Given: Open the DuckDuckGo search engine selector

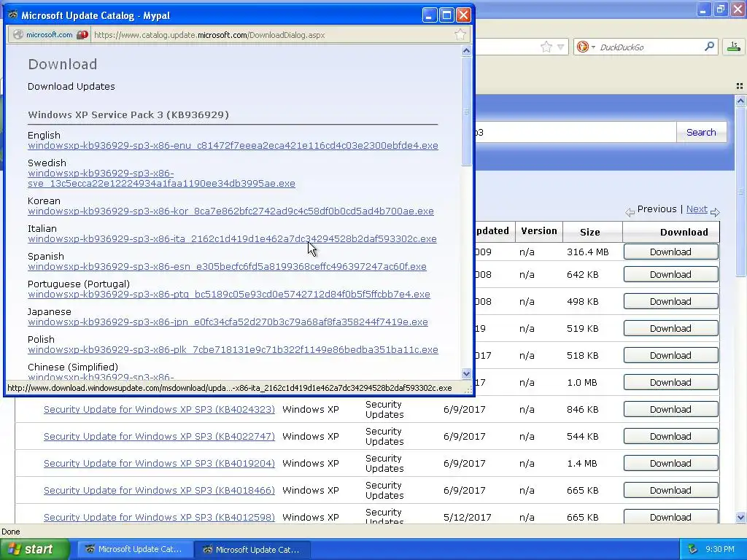Looking at the screenshot, I should coord(586,47).
